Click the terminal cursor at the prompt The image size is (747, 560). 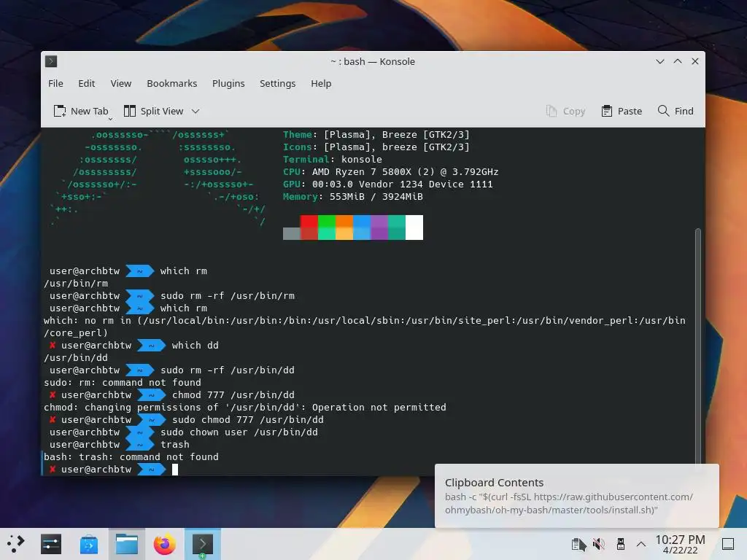coord(175,470)
